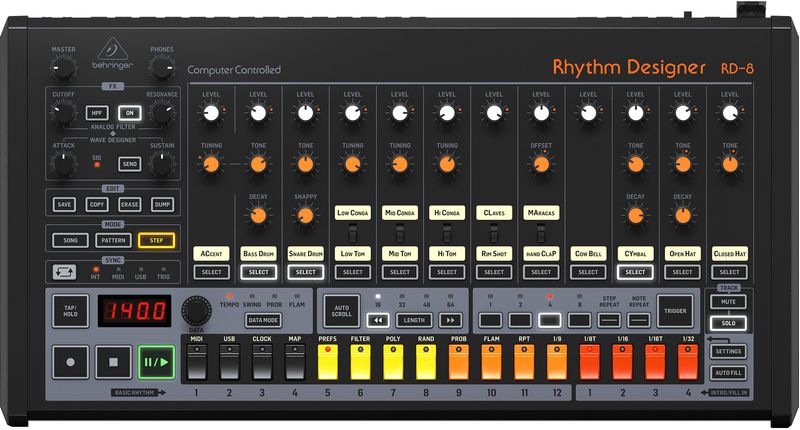This screenshot has height=430, width=800.
Task: Click the STEP REPEAT button
Action: coord(609,320)
